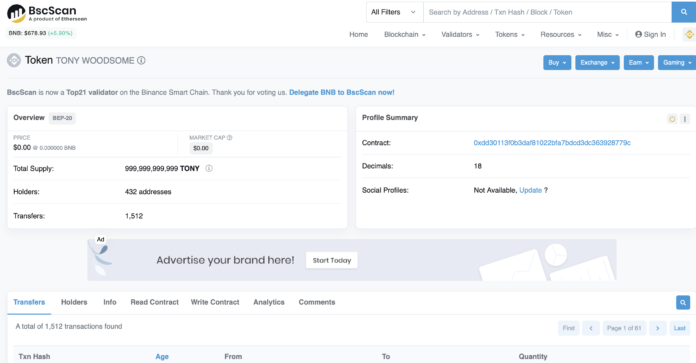Click the 1,512 transfers count value
Viewport: 696px width, 363px height.
(x=134, y=216)
